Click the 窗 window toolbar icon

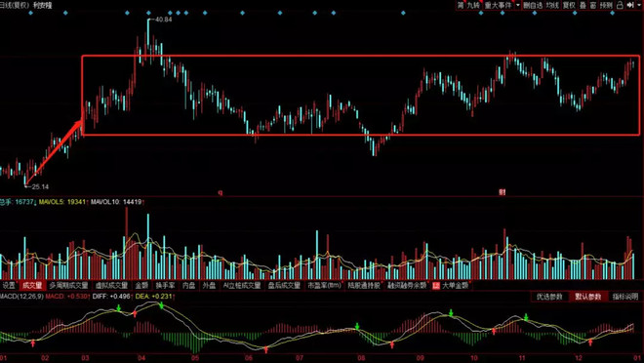(x=593, y=5)
